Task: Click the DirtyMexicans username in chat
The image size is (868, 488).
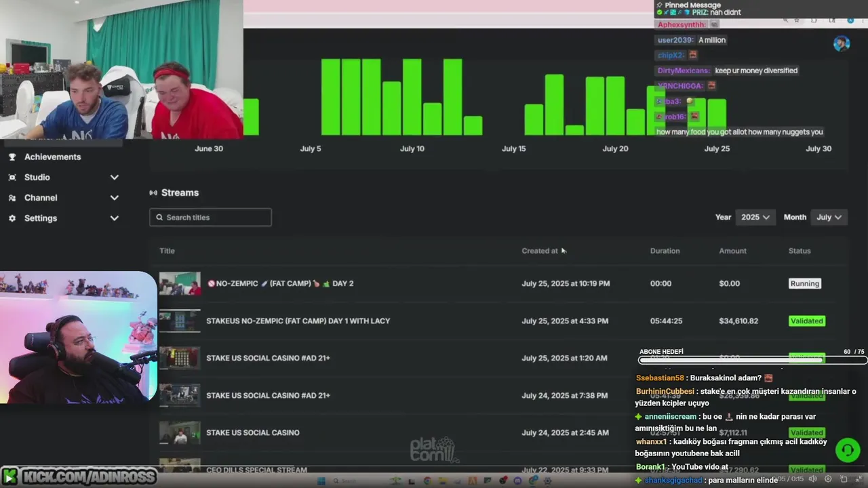Action: coord(684,70)
